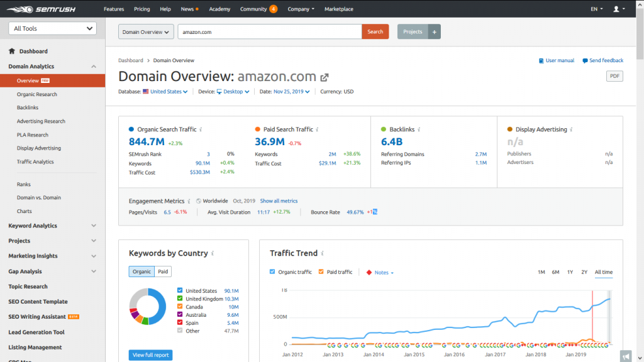Click the Community notification badge
Image resolution: width=644 pixels, height=362 pixels.
point(273,9)
